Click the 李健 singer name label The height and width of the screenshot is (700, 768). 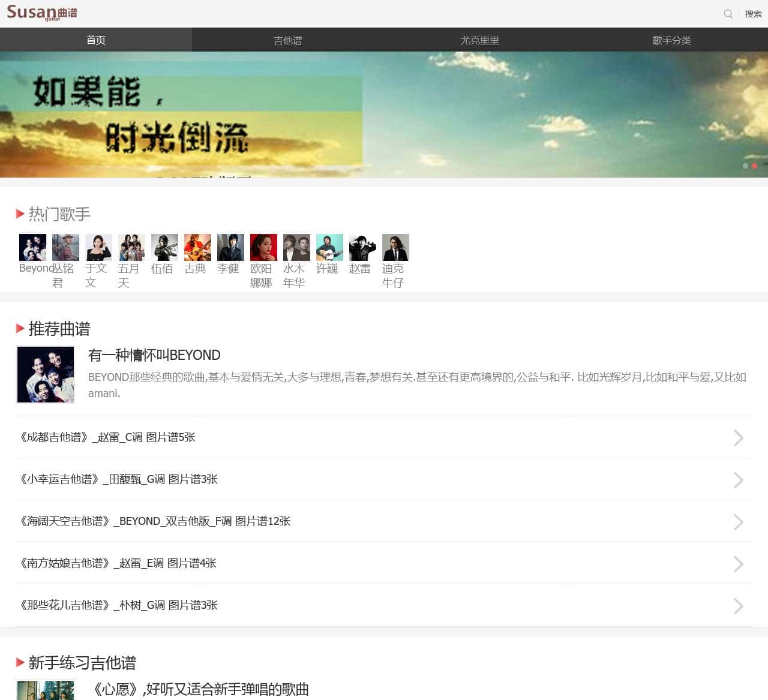228,268
